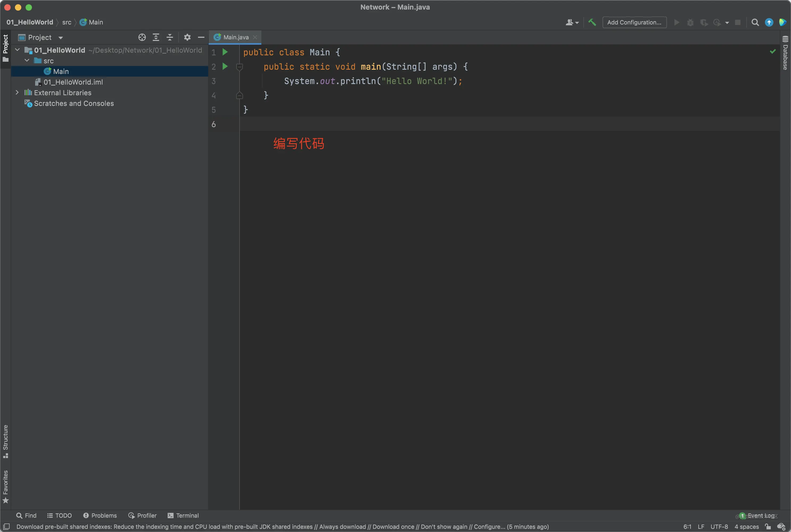Image resolution: width=791 pixels, height=532 pixels.
Task: Change 4 spaces indent setting
Action: click(x=747, y=527)
